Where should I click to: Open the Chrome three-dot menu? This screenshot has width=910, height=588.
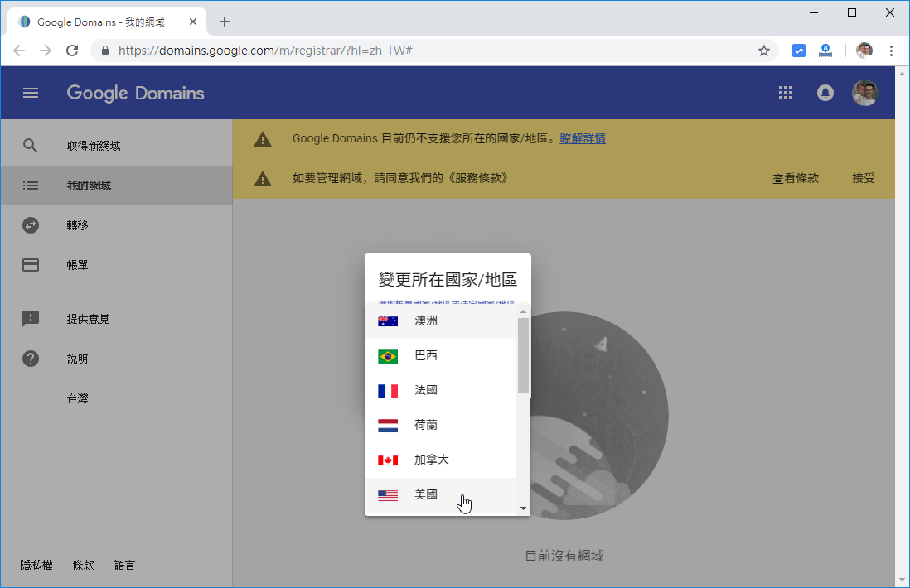click(x=892, y=51)
